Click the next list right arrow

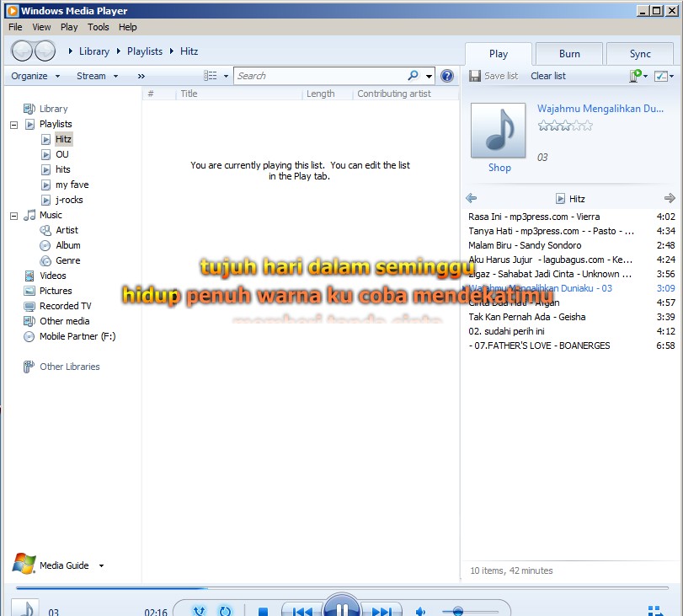point(670,198)
